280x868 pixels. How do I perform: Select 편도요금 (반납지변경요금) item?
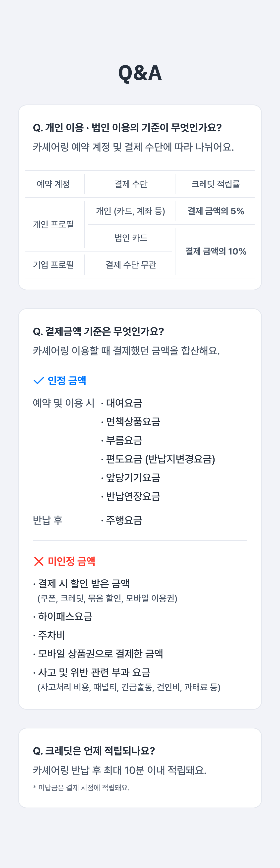(160, 459)
